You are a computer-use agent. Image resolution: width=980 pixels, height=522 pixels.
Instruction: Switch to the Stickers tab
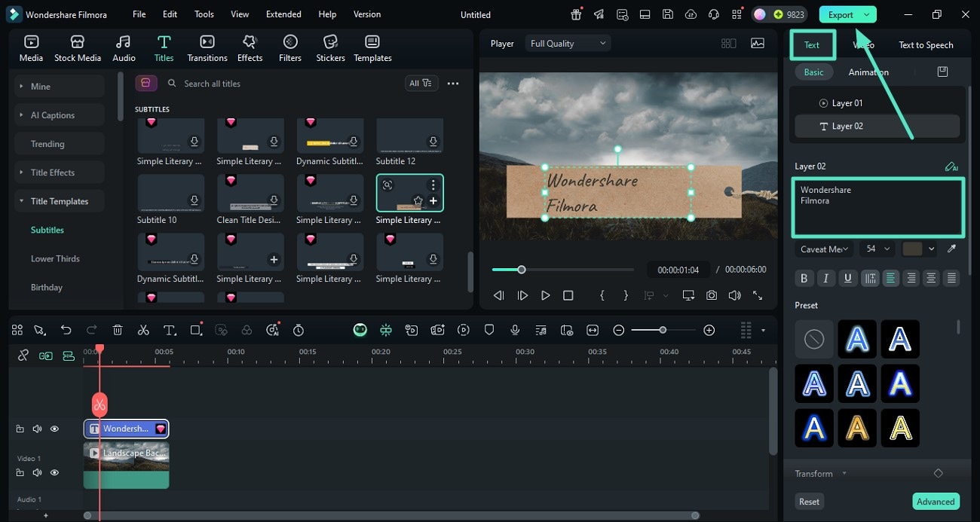point(330,48)
